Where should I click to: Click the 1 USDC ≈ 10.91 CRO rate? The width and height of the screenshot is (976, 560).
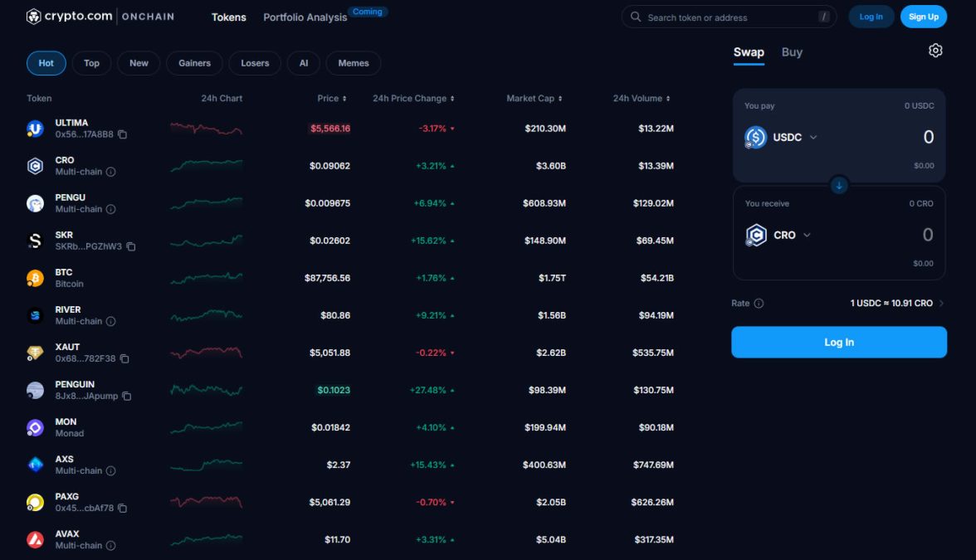coord(891,303)
